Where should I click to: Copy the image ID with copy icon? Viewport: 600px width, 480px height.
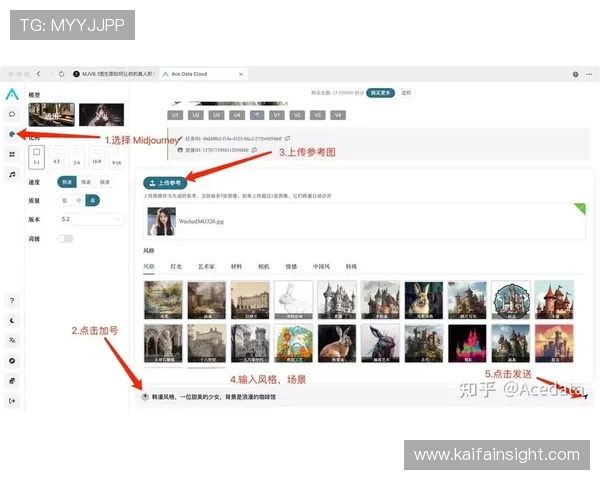(x=254, y=150)
